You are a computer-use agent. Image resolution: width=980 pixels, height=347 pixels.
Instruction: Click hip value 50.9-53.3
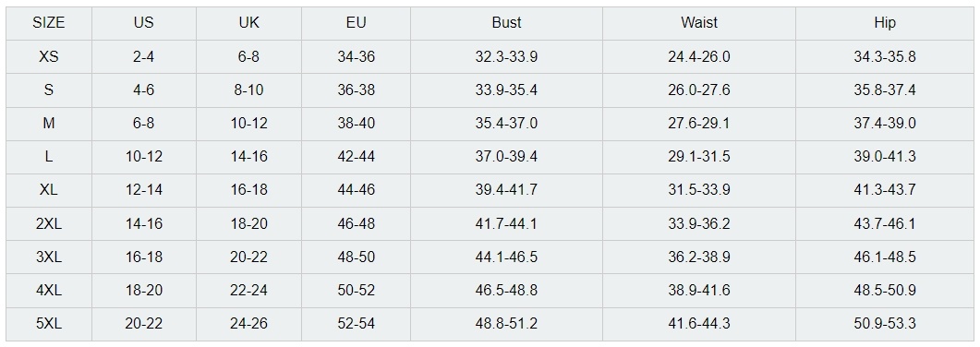885,324
